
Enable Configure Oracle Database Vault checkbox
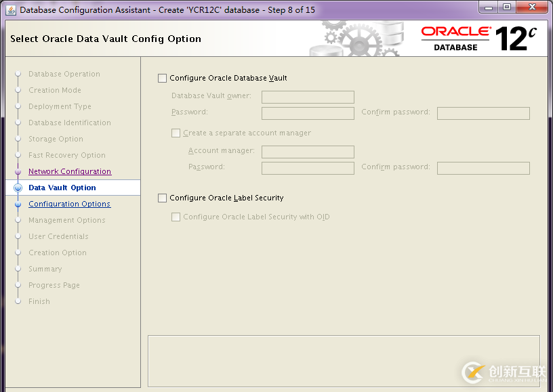[162, 78]
